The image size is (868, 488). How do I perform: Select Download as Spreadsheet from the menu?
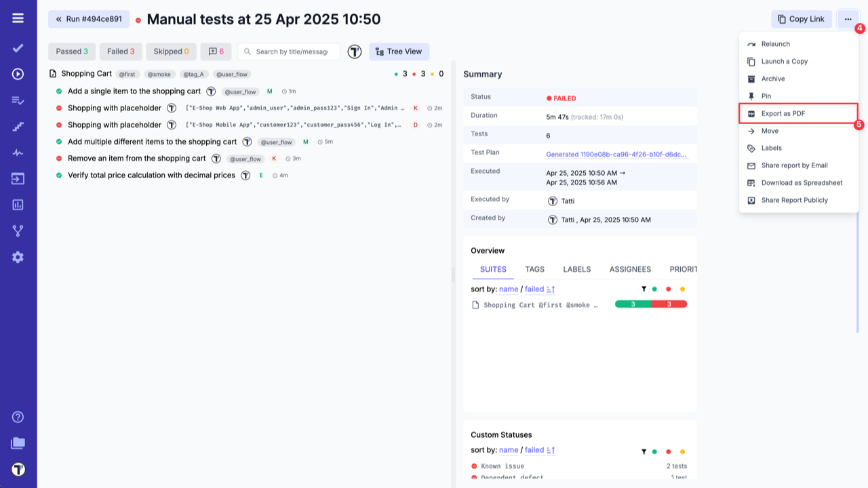click(800, 182)
